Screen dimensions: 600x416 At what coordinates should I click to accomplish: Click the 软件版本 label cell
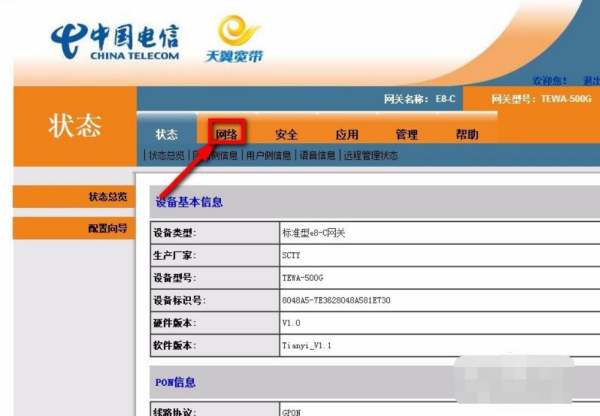tap(215, 346)
